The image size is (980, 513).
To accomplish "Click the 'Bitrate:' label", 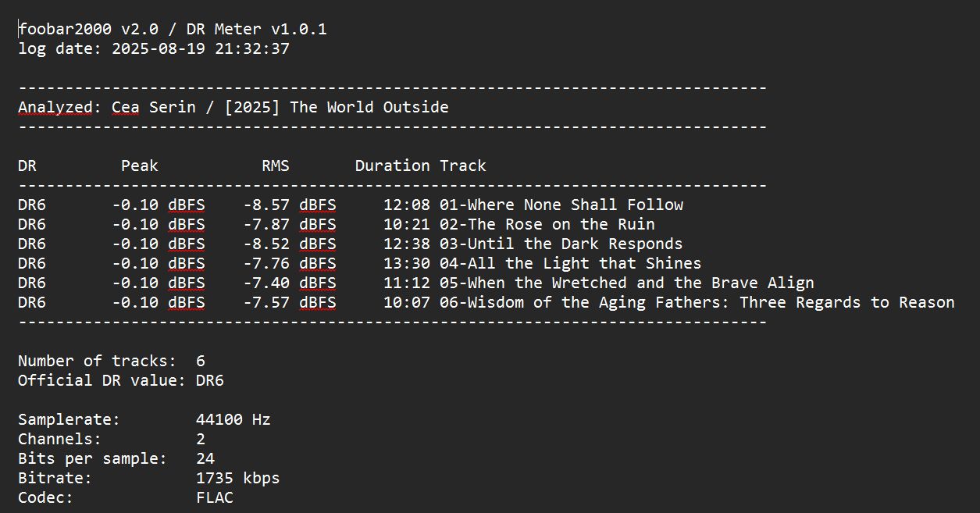I will (55, 478).
